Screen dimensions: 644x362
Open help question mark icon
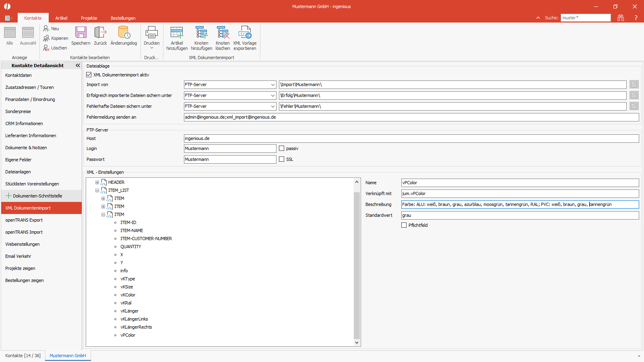[636, 18]
